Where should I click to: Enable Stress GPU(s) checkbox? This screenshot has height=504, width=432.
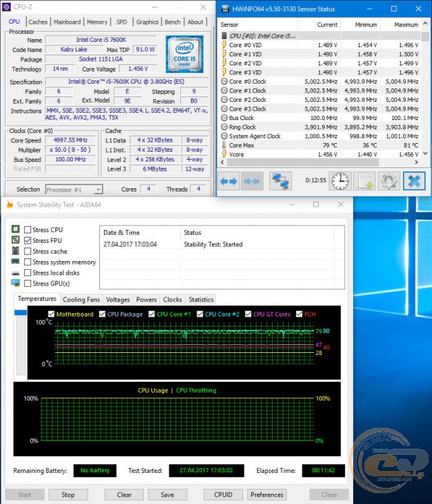click(28, 283)
